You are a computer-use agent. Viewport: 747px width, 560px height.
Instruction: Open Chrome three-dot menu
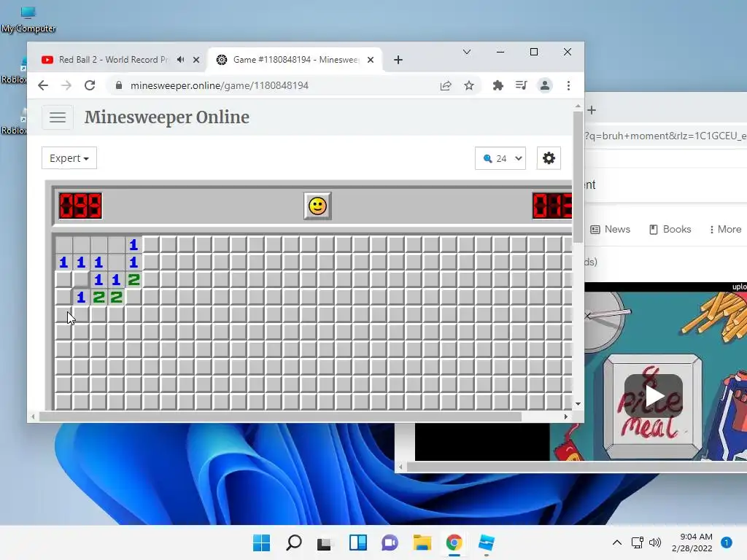(568, 85)
